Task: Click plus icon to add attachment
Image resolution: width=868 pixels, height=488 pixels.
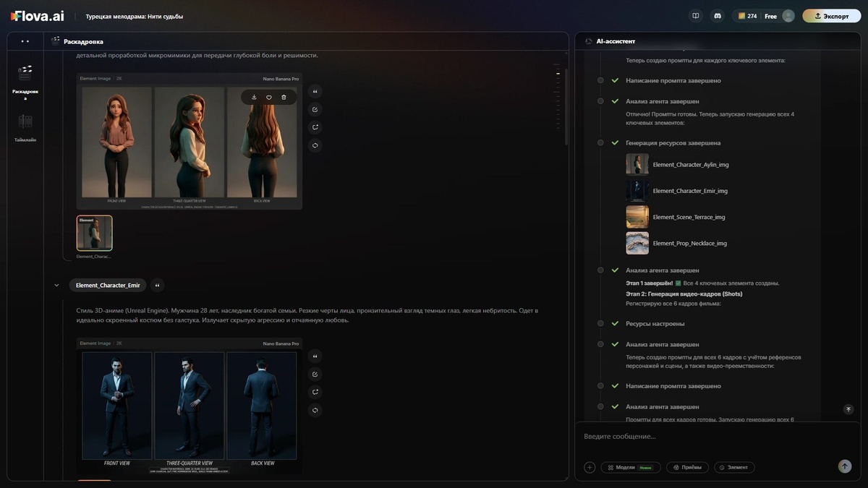Action: [590, 467]
